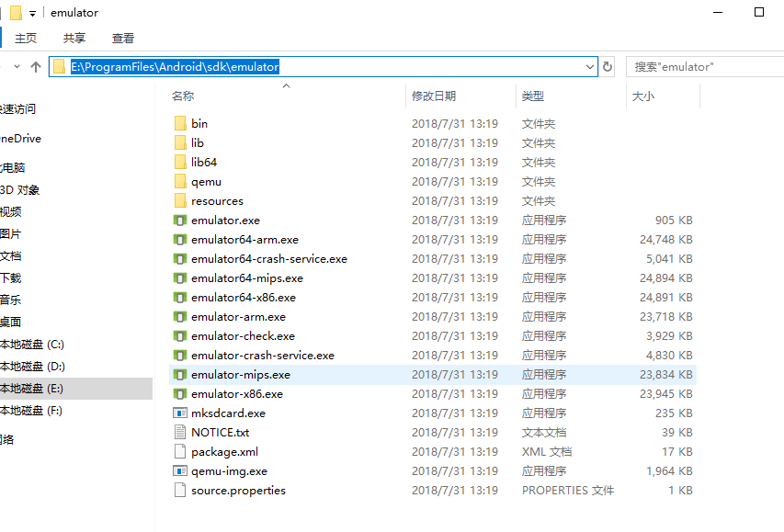
Task: Select the resources folder icon
Action: (180, 201)
